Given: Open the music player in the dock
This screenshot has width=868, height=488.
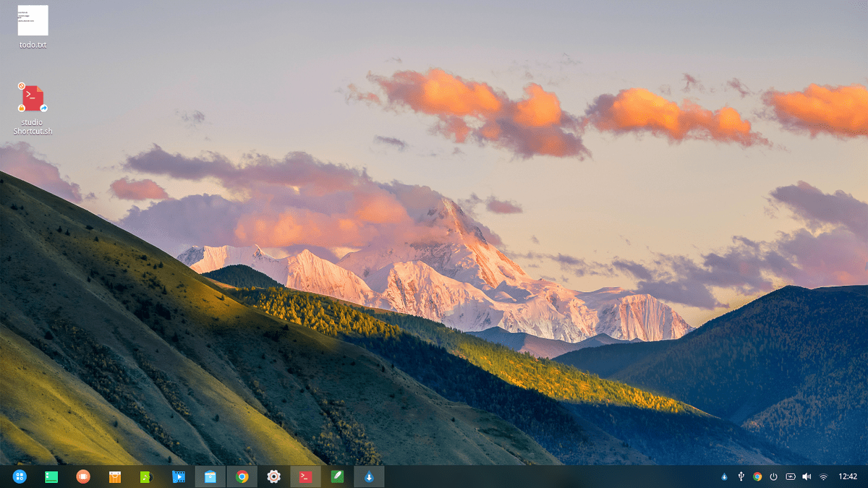Looking at the screenshot, I should pyautogui.click(x=146, y=476).
